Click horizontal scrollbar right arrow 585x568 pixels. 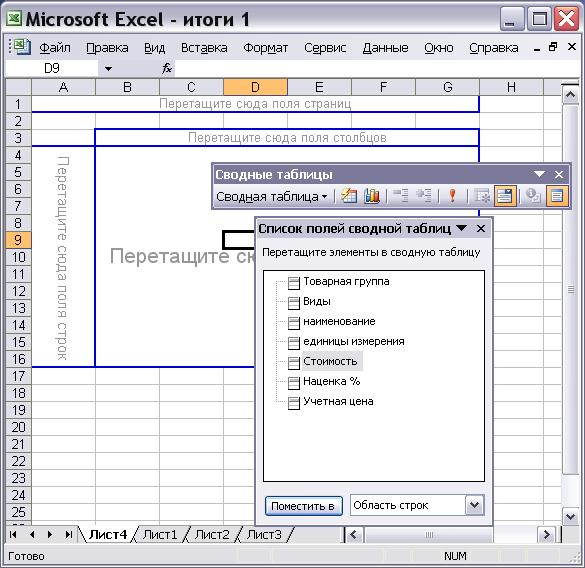(x=547, y=535)
